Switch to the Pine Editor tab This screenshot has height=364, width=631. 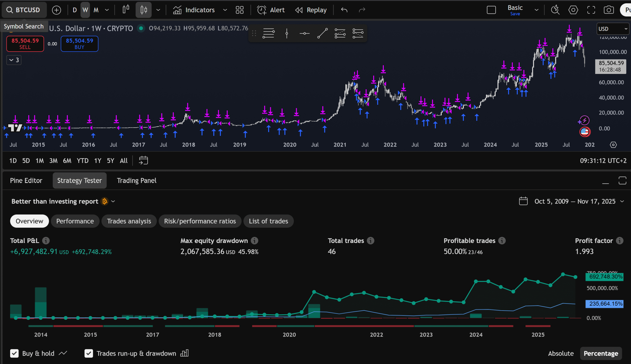26,180
